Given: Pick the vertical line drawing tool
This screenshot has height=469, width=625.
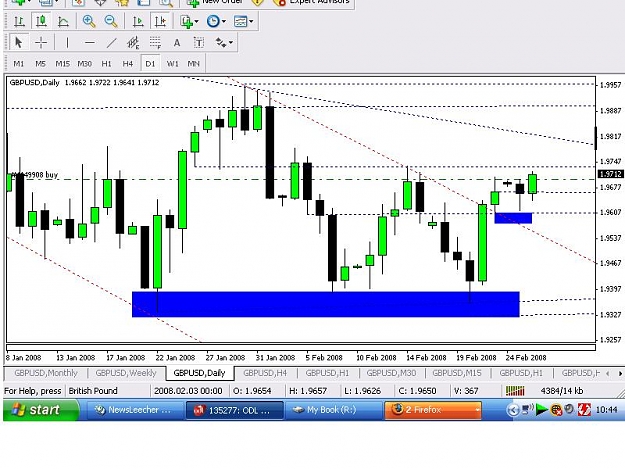Looking at the screenshot, I should 67,42.
